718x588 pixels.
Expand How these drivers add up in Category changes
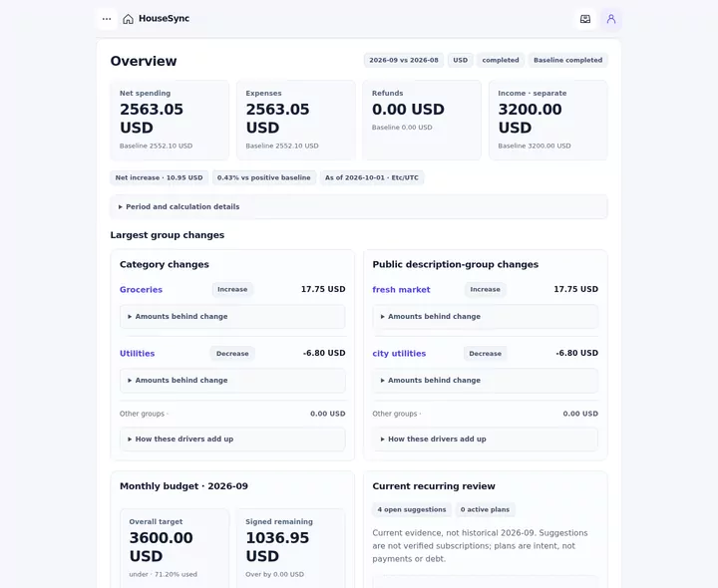click(x=232, y=440)
